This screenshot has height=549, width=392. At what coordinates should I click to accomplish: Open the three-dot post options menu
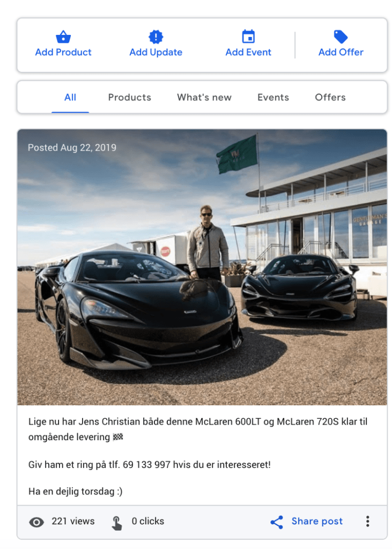point(367,521)
